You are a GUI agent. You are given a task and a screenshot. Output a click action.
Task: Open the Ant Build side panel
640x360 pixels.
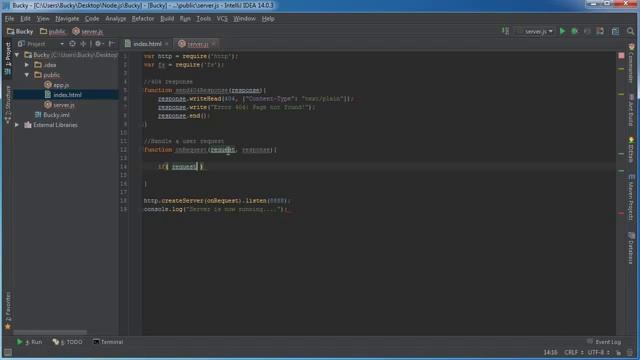[x=631, y=109]
